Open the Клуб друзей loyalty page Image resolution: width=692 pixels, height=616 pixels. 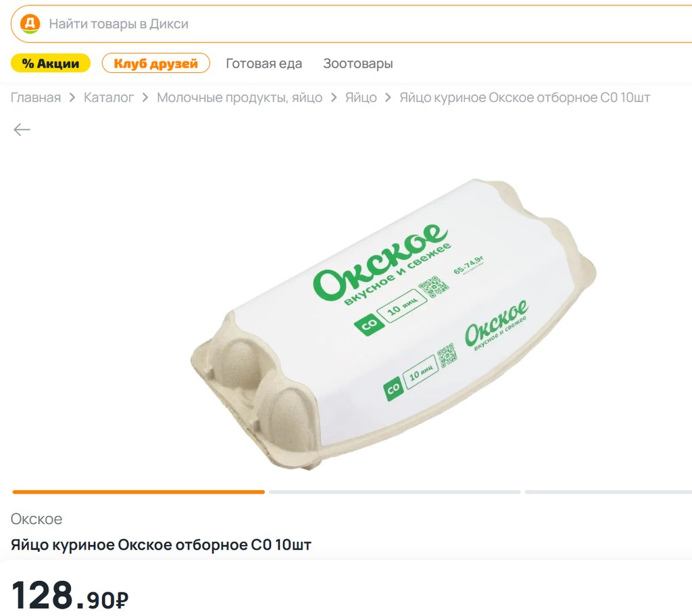[x=155, y=64]
